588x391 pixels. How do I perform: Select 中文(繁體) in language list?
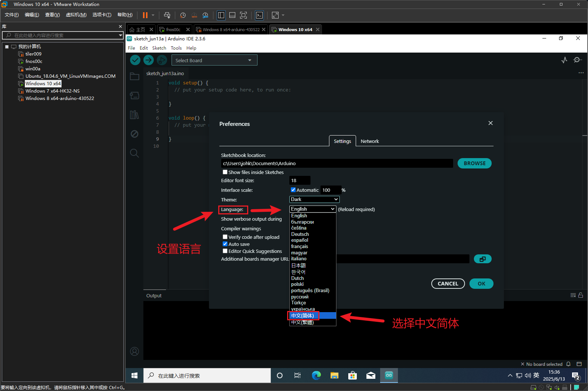tap(313, 323)
